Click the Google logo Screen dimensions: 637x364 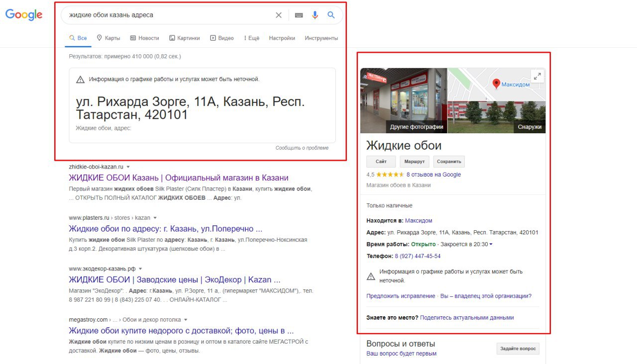click(24, 14)
